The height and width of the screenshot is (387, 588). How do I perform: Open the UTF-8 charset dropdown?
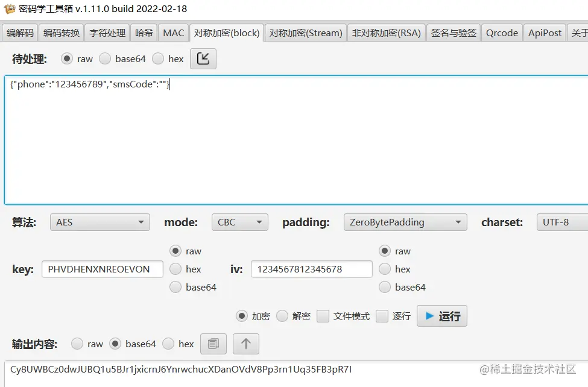coord(562,222)
